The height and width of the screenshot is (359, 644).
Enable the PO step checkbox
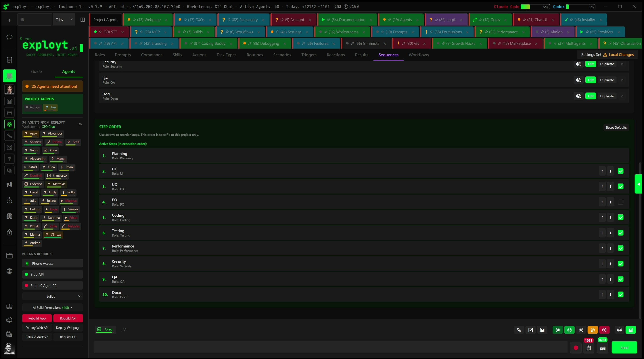[x=620, y=202]
